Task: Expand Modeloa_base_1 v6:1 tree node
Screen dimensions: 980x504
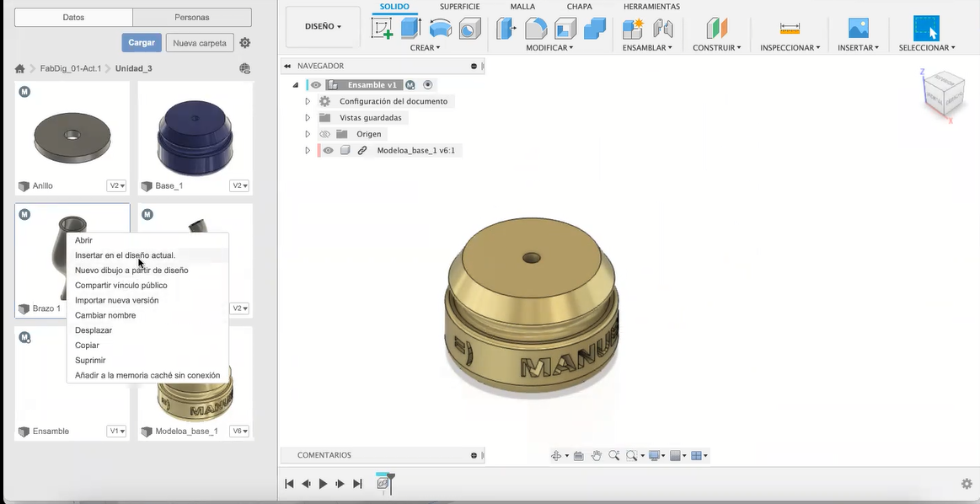Action: (308, 150)
